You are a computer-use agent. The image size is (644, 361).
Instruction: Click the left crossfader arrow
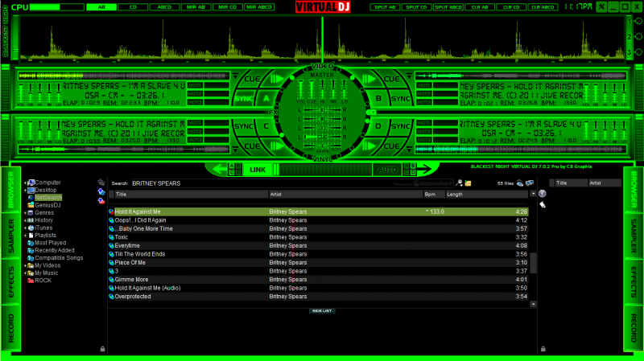(219, 169)
